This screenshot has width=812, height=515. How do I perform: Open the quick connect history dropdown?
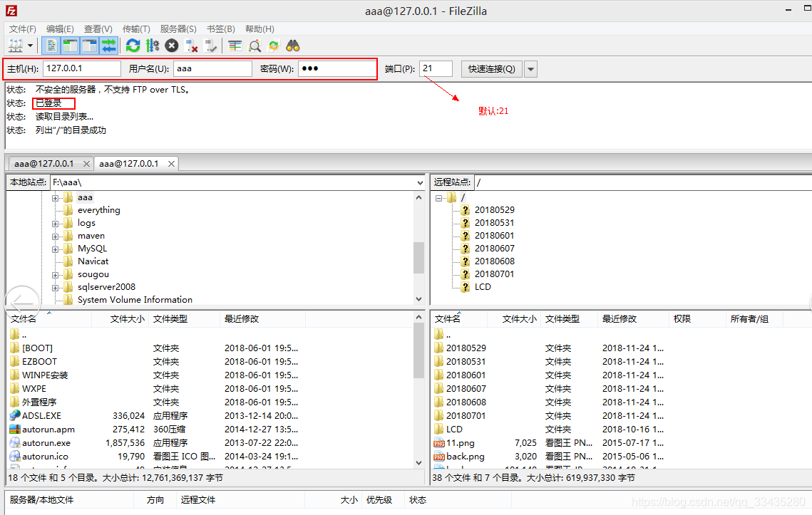tap(530, 69)
